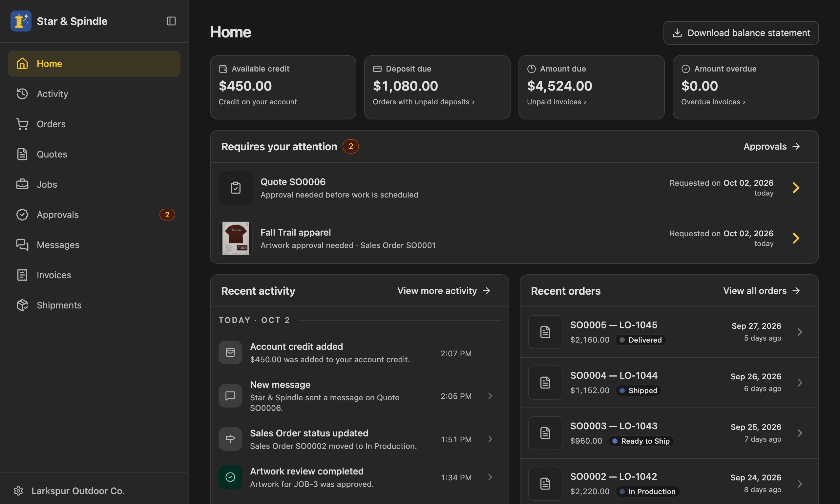Click SO0004 — LO-1044 document icon
The width and height of the screenshot is (840, 504).
coord(545,383)
